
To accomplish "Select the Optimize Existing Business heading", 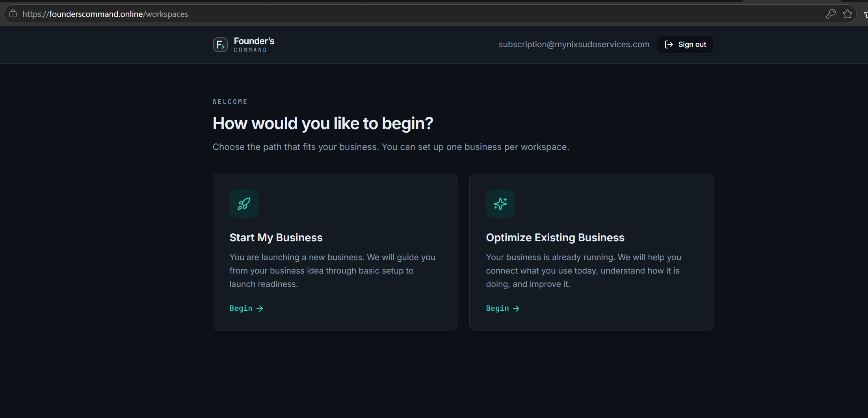I will tap(555, 238).
